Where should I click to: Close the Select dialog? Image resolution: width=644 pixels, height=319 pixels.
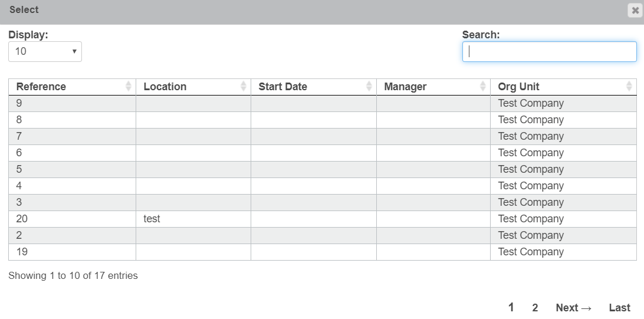(635, 10)
